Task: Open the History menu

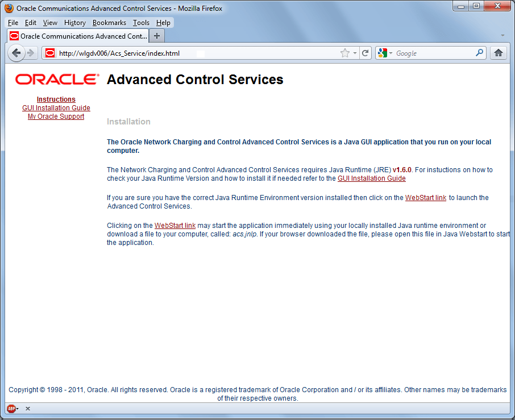Action: click(x=75, y=23)
